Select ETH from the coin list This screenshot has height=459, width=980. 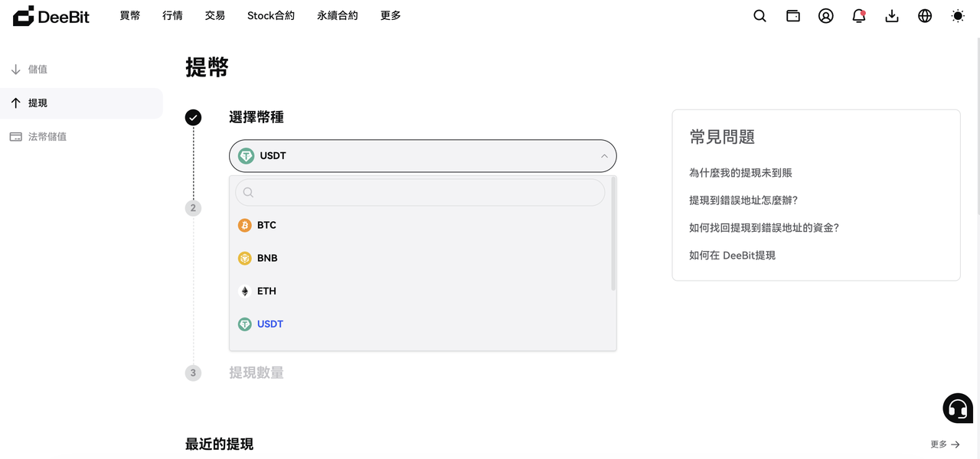click(x=421, y=291)
